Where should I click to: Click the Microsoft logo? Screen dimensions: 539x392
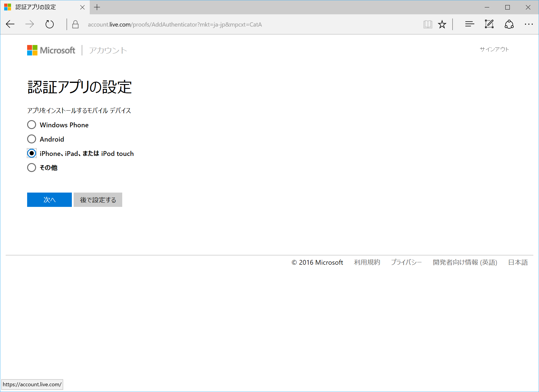tap(51, 50)
